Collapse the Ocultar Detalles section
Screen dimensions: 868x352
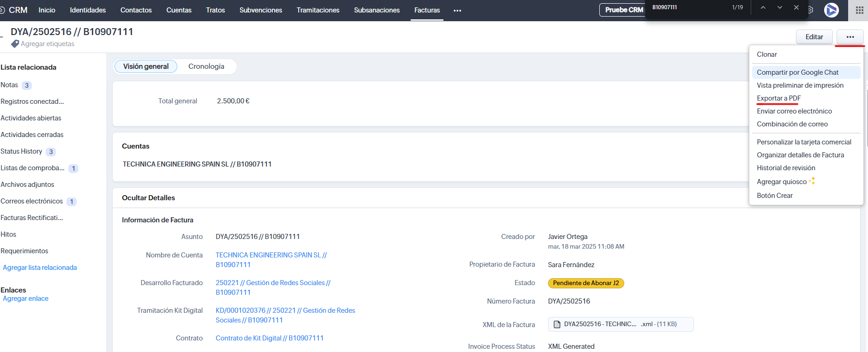click(148, 198)
